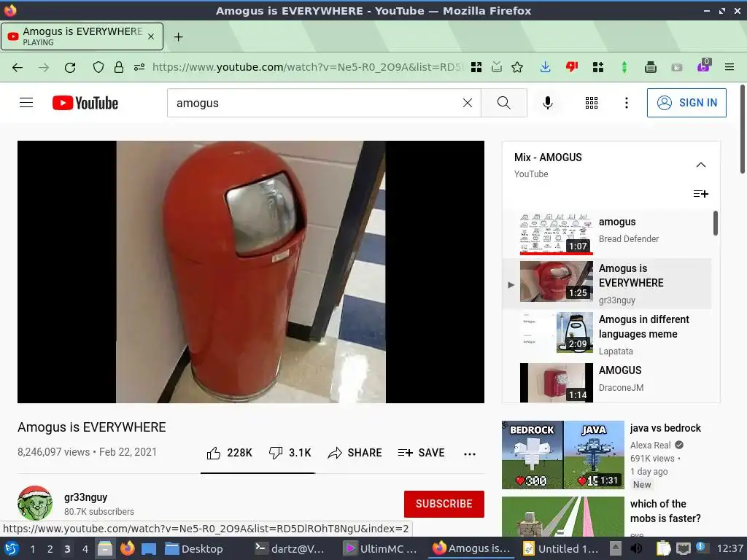The width and height of the screenshot is (747, 560).
Task: Open gr33nguy channel avatar
Action: (x=35, y=503)
